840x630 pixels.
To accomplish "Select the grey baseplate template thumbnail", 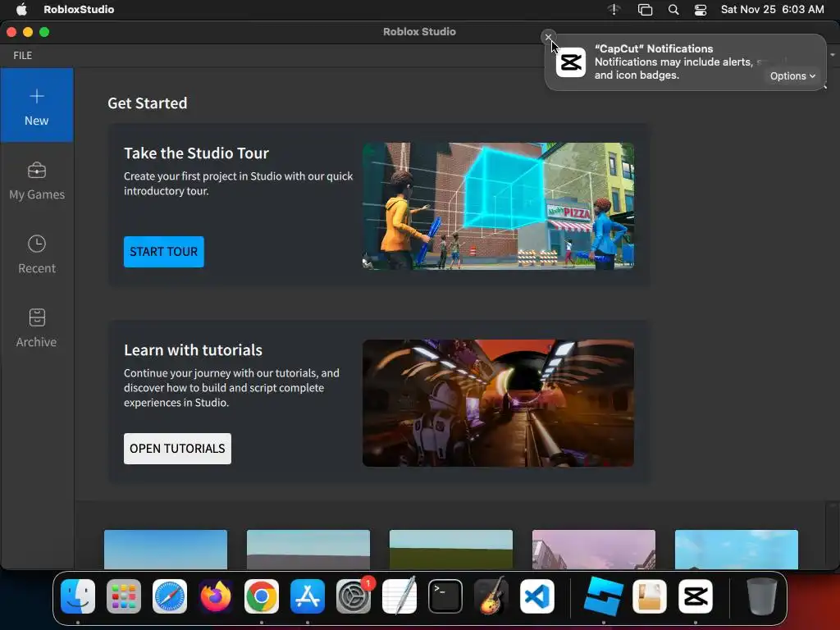I will point(308,550).
